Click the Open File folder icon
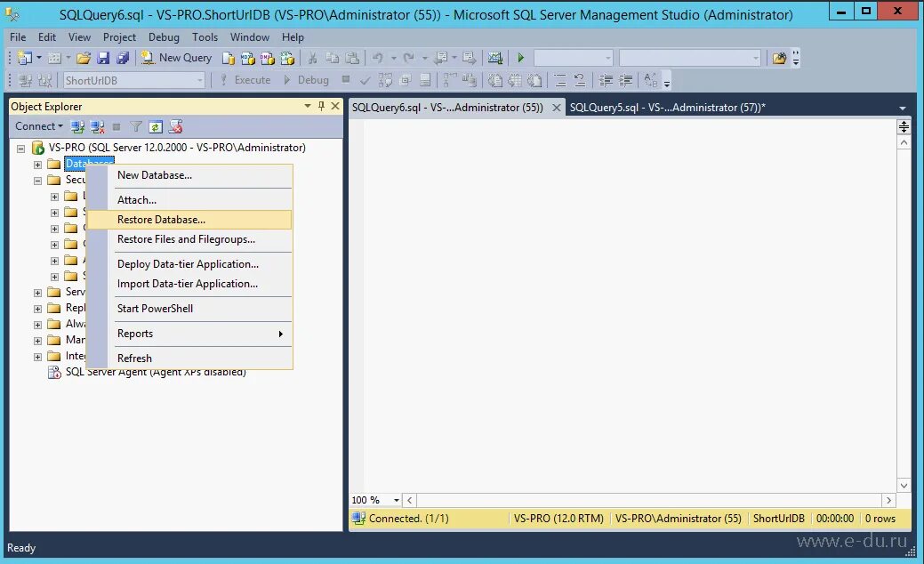Image resolution: width=924 pixels, height=564 pixels. click(84, 58)
